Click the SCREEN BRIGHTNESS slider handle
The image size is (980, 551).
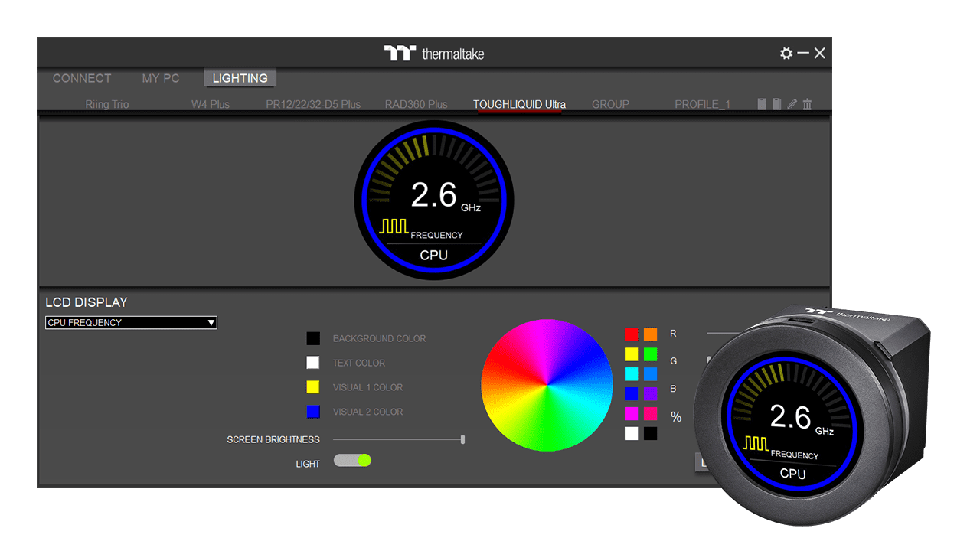point(463,439)
